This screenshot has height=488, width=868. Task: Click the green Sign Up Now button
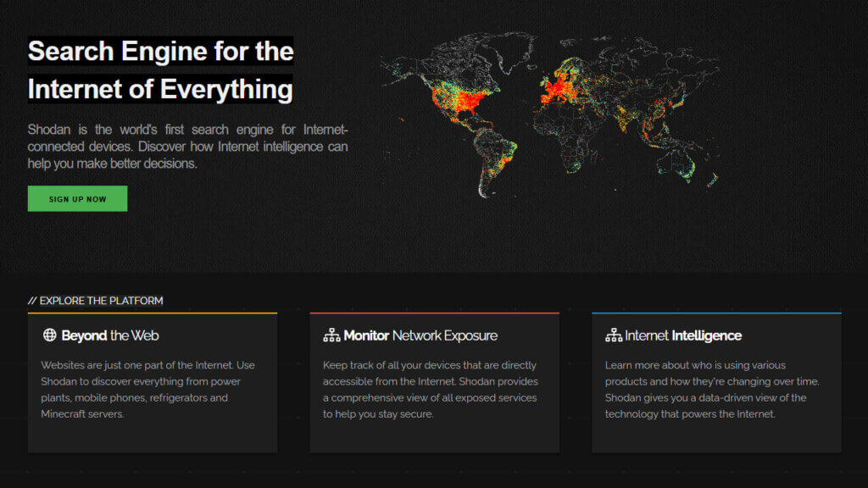pyautogui.click(x=77, y=199)
